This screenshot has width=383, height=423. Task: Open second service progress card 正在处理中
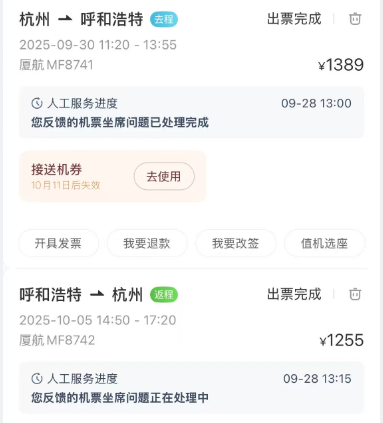191,388
